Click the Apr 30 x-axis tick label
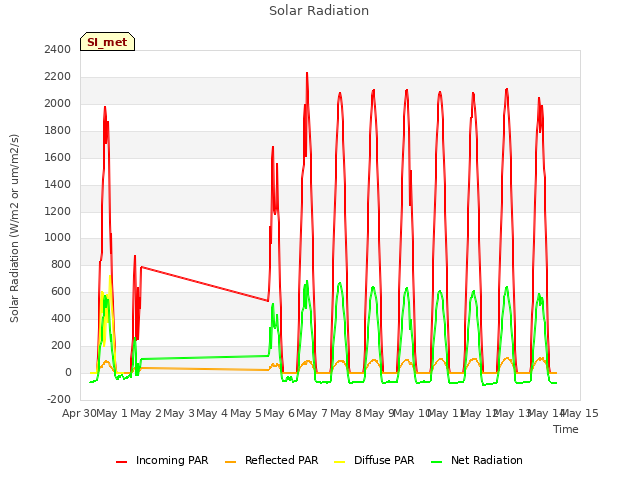640x480 pixels. tap(79, 413)
